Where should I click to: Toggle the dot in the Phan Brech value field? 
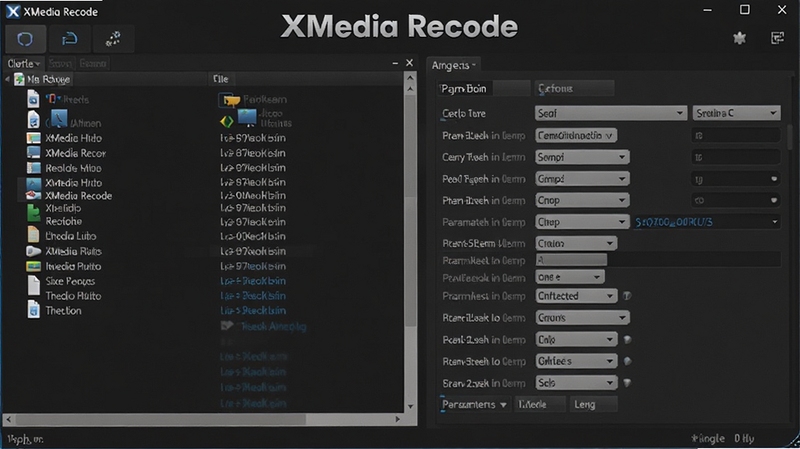pos(774,200)
